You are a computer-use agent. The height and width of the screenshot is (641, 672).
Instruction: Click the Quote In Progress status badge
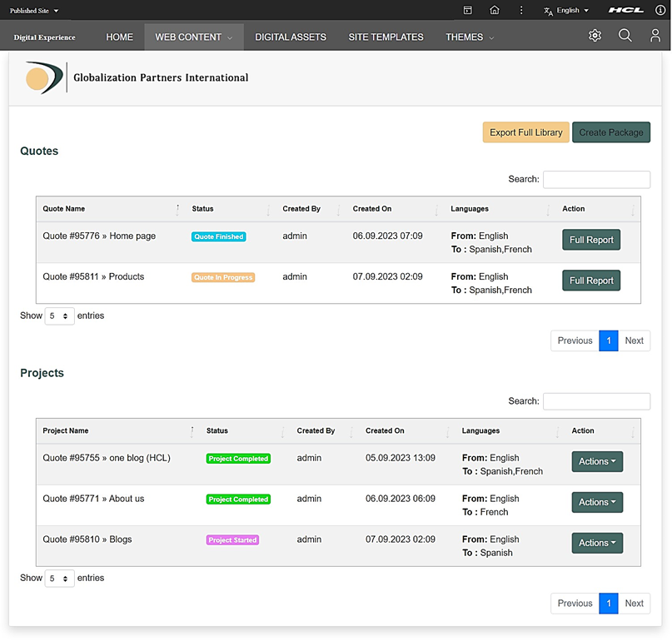tap(222, 277)
